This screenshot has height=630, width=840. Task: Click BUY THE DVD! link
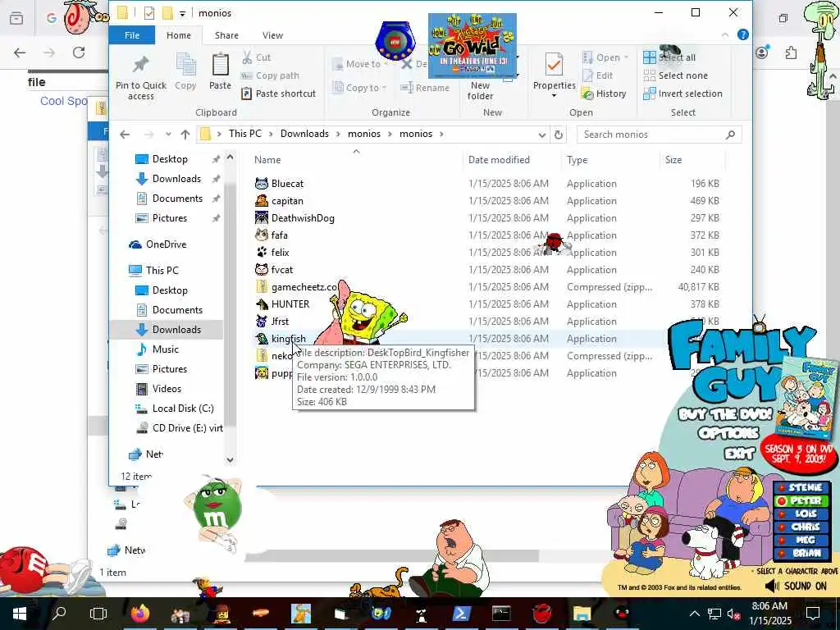click(725, 414)
